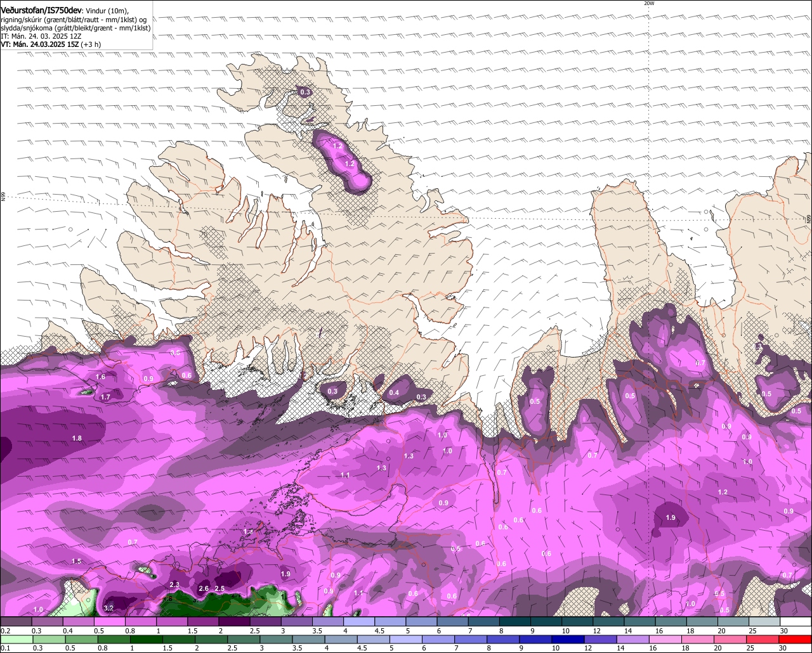Click bright pink snow swatch between 0.5 and 0.8
The height and width of the screenshot is (653, 812).
pos(109,621)
